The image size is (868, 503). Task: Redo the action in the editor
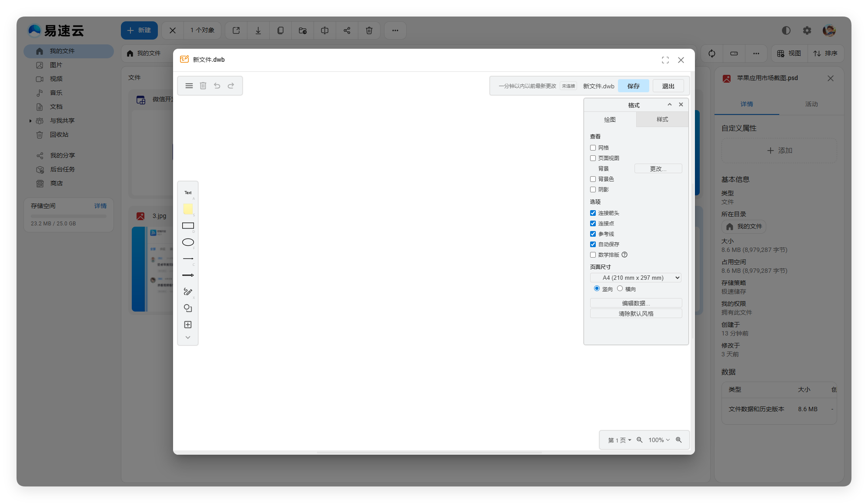point(231,86)
